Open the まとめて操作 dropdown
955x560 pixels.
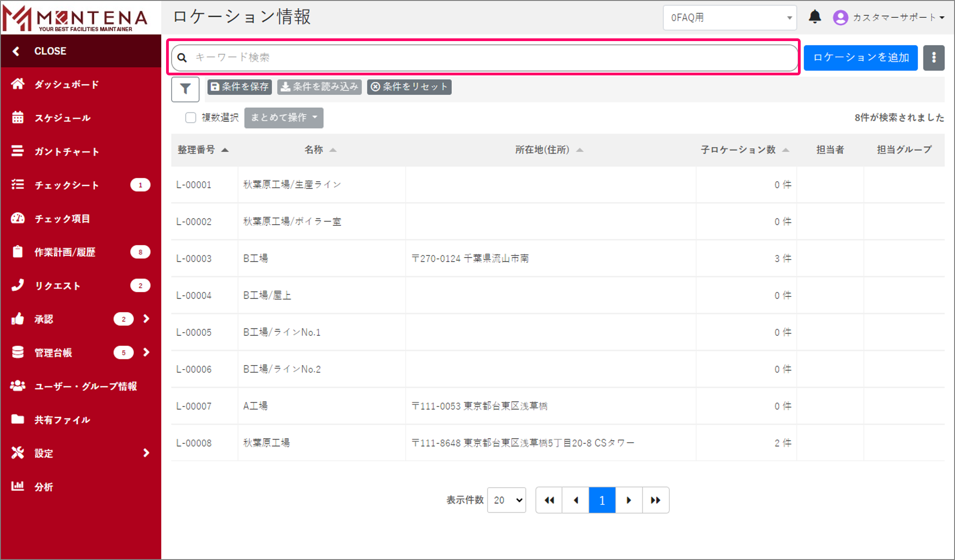tap(283, 118)
